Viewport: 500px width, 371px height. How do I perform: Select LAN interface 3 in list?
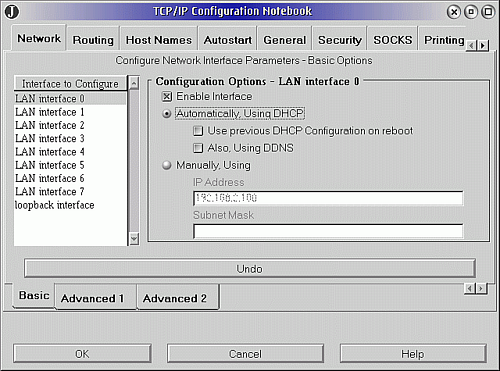tap(70, 138)
